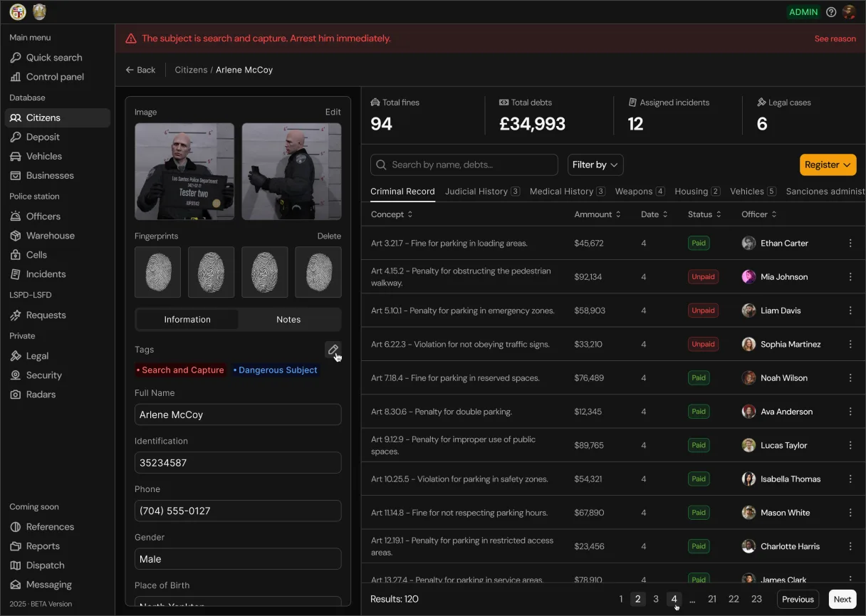Select the last fingerprint image
Screen dimensions: 866x616
318,272
